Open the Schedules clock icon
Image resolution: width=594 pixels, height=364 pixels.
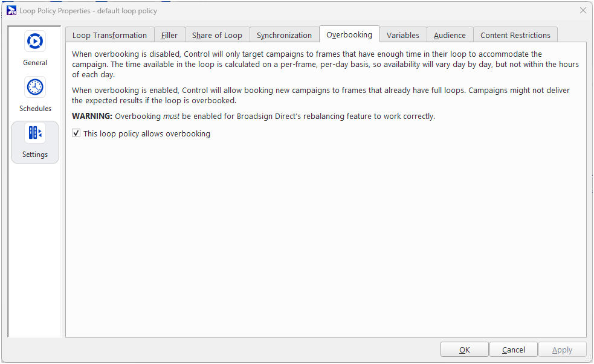point(35,88)
